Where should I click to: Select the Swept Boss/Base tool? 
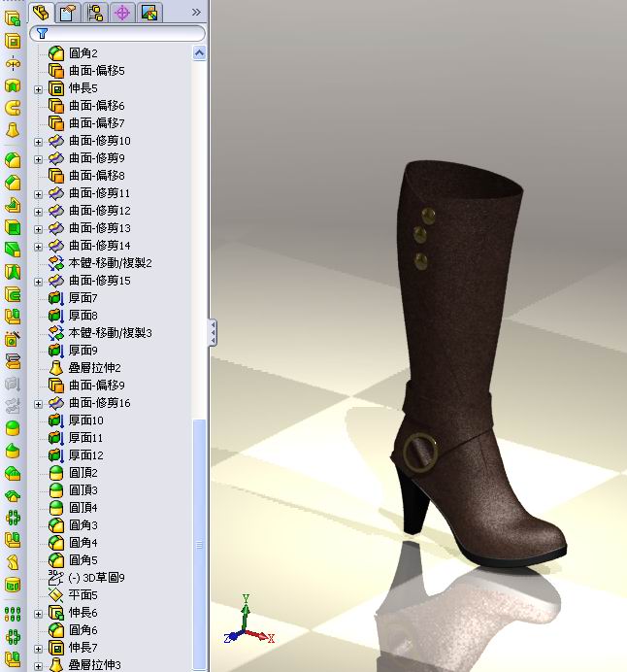[13, 108]
